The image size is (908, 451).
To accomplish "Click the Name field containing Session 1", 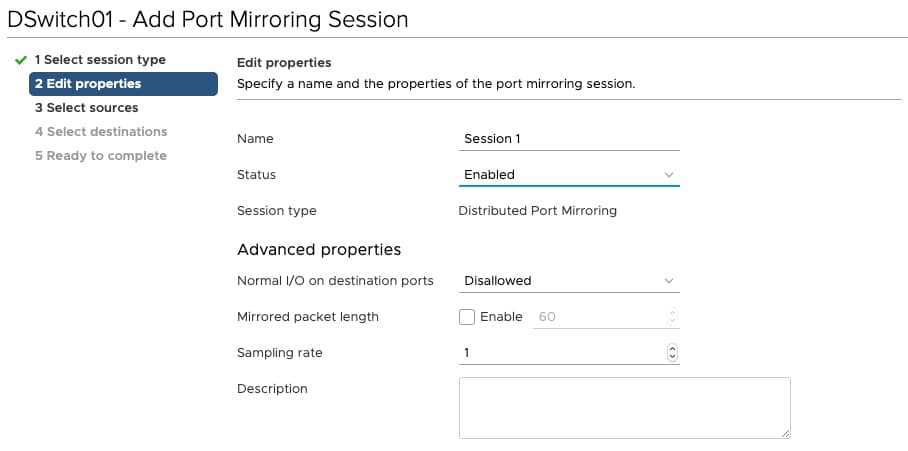I will (569, 139).
